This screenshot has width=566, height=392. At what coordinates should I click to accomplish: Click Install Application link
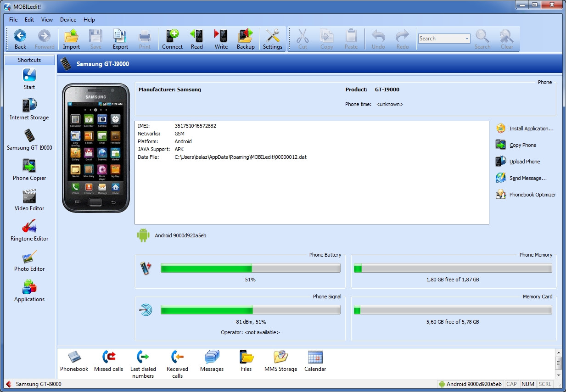[x=525, y=129]
